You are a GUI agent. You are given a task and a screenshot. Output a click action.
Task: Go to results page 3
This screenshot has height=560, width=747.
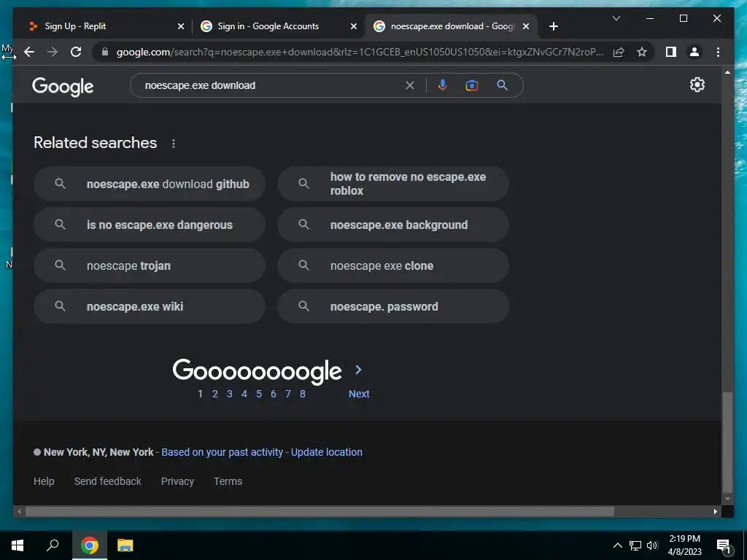[230, 394]
